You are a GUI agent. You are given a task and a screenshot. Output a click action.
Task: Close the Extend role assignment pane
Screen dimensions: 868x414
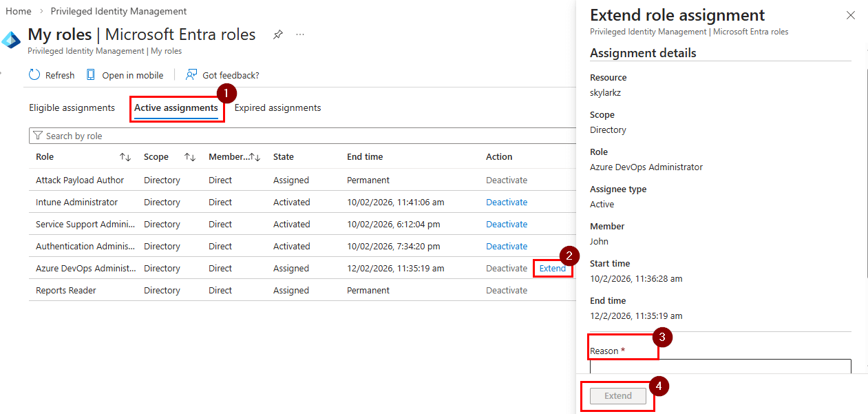point(851,14)
